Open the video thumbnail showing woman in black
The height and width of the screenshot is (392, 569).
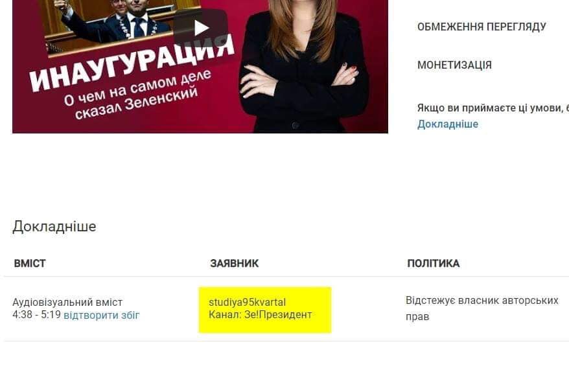tap(200, 67)
